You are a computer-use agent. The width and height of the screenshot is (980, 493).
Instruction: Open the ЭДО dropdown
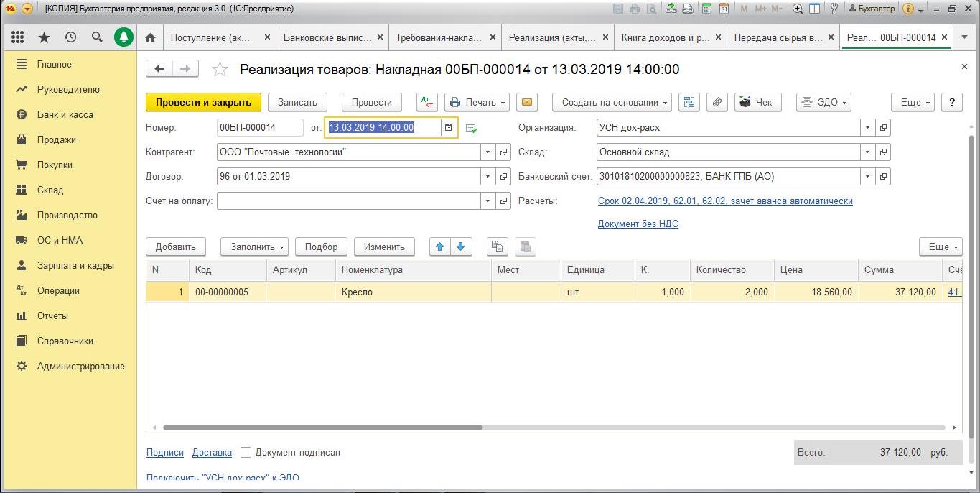pyautogui.click(x=823, y=102)
